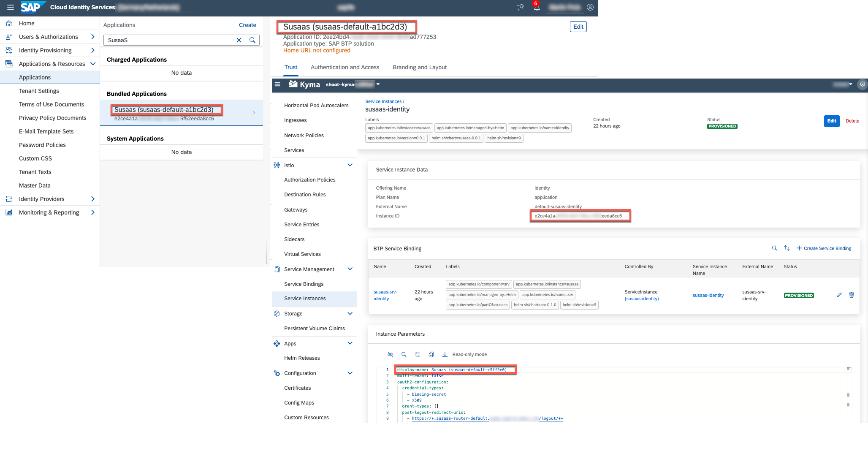
Task: Open Branding and Layout tab
Action: pos(420,67)
